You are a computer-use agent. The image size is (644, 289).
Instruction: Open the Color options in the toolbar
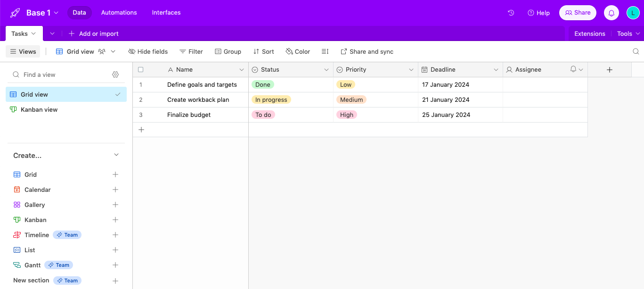tap(297, 51)
